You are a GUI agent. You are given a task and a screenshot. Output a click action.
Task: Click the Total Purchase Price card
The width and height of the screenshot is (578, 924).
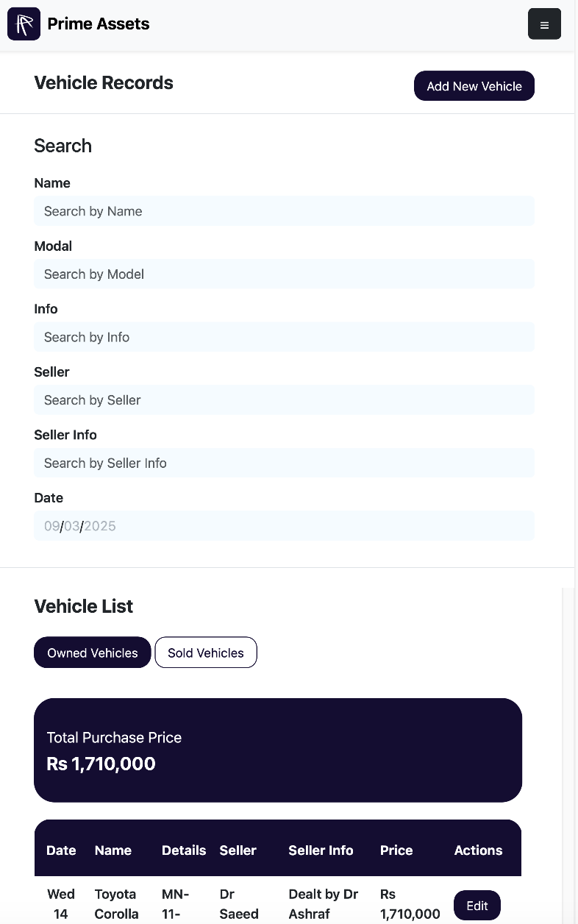(x=278, y=750)
